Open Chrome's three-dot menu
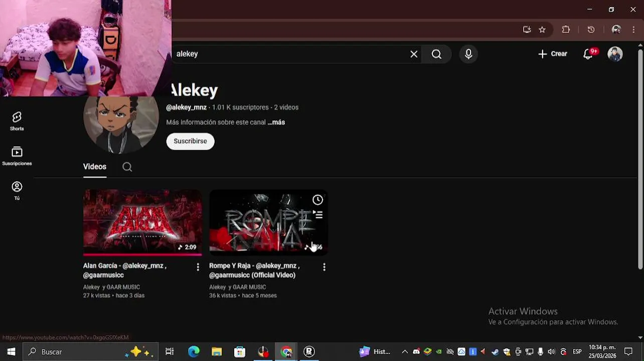This screenshot has height=361, width=644. 633,30
